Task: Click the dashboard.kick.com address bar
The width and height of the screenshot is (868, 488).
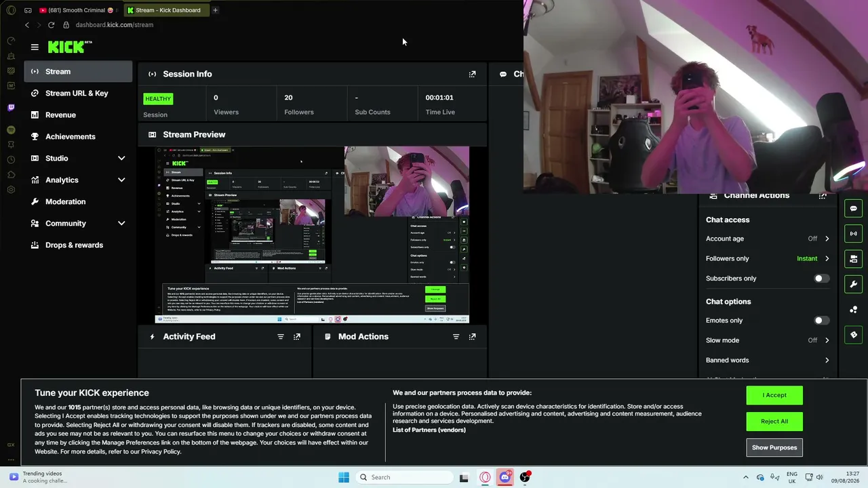Action: tap(115, 25)
